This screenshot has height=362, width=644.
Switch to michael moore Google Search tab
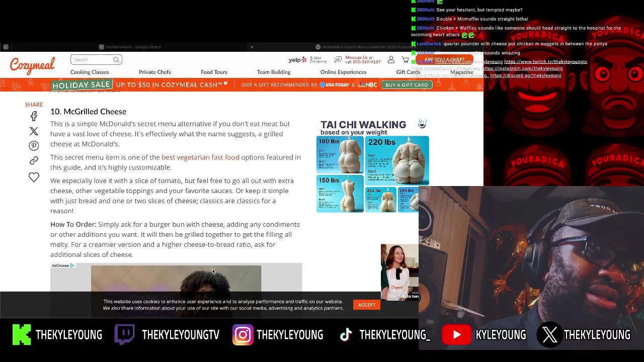(x=130, y=47)
